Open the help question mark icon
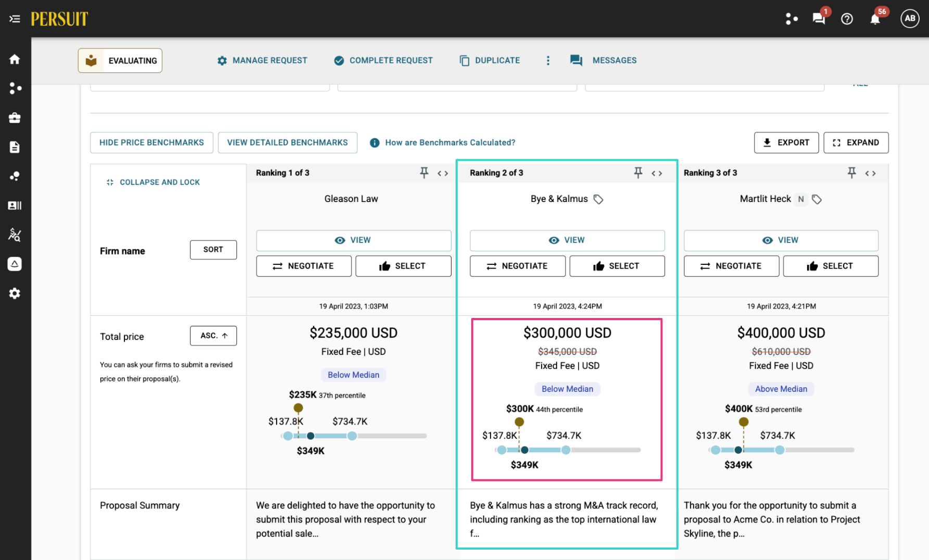The width and height of the screenshot is (929, 560). [x=847, y=19]
